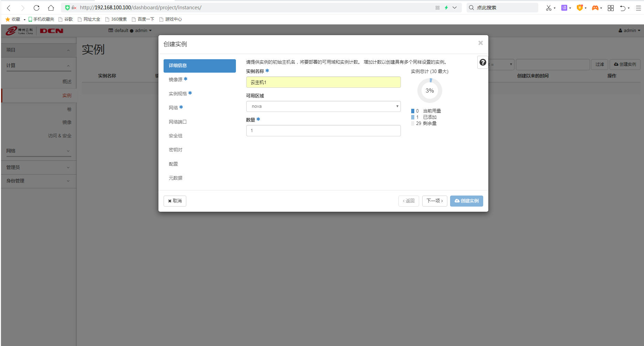
Task: Open the 网址大全 bookmark
Action: coord(89,19)
